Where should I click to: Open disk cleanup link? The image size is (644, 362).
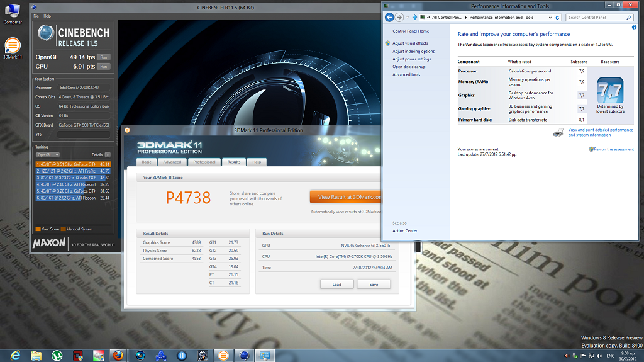409,67
